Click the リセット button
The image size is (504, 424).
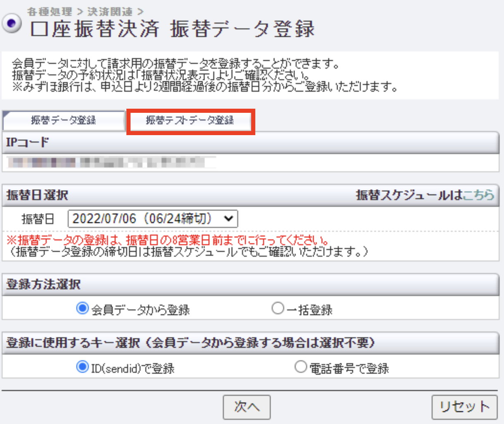click(x=465, y=407)
